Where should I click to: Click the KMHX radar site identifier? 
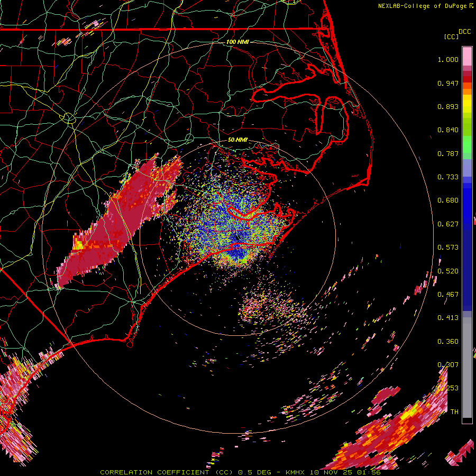tap(296, 472)
